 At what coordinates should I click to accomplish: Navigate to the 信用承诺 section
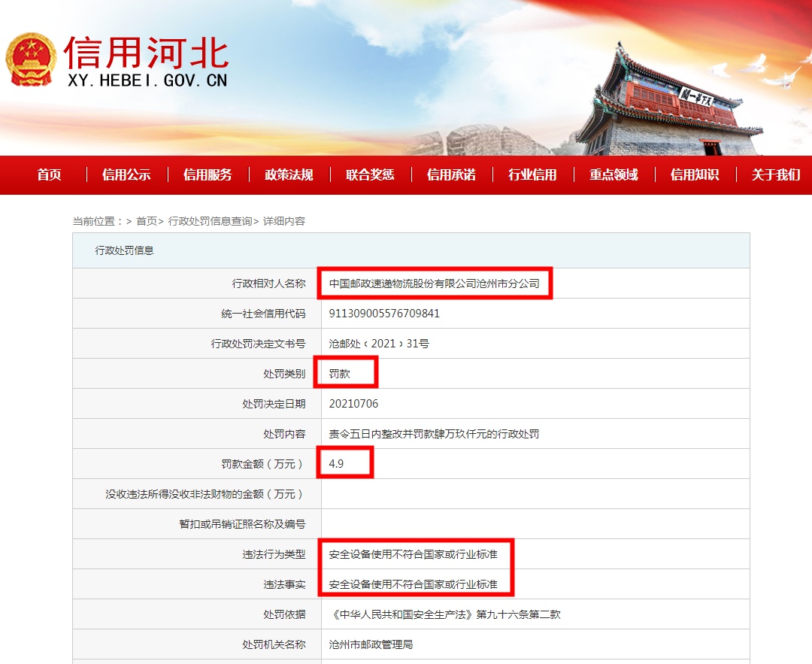451,174
